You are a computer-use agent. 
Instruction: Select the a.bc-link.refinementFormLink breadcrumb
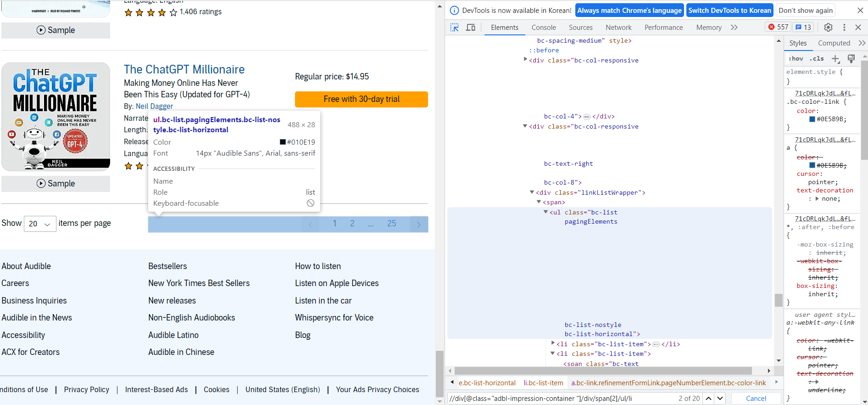(x=668, y=383)
